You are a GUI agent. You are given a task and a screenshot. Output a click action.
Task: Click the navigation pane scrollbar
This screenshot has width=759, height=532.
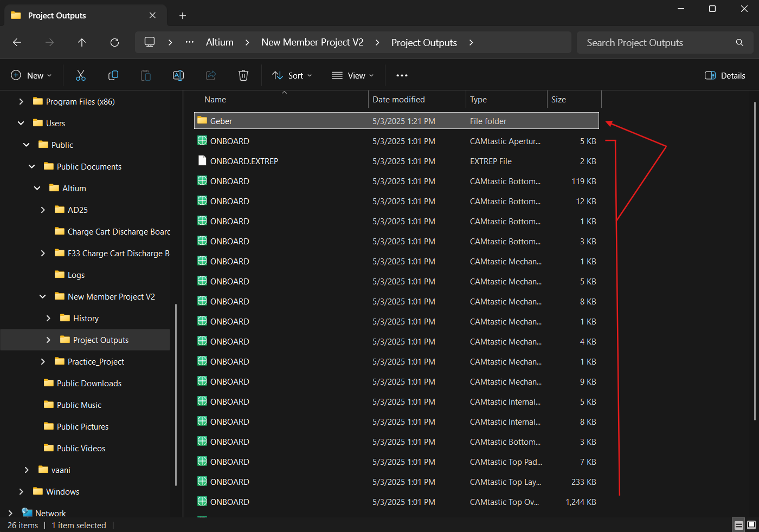175,394
